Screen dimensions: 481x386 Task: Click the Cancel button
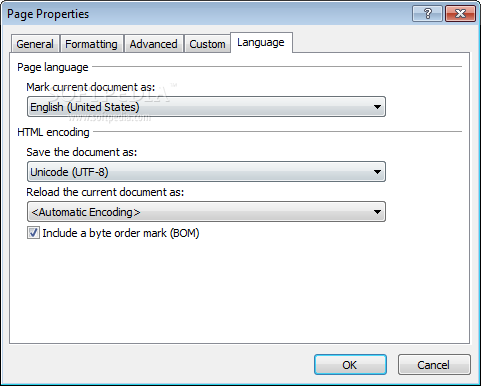[434, 365]
